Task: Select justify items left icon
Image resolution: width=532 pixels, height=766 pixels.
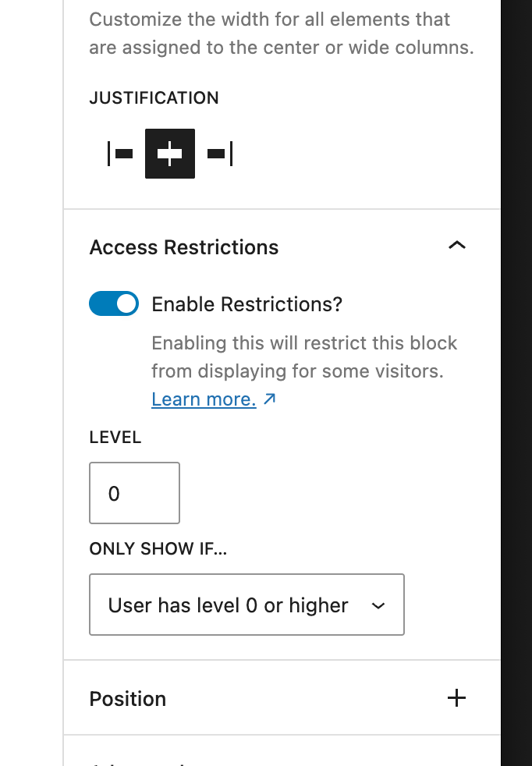Action: pyautogui.click(x=120, y=154)
